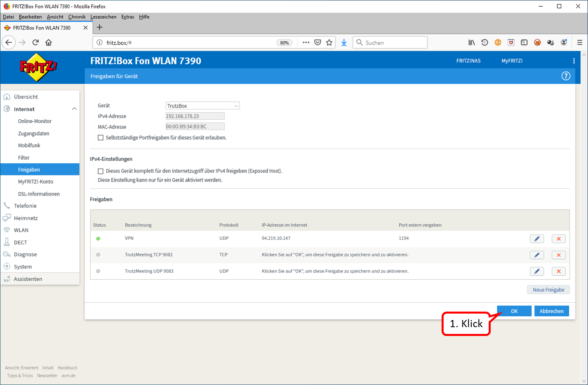Image resolution: width=588 pixels, height=385 pixels.
Task: Open the FRITZ!Box three-dot menu
Action: point(574,61)
